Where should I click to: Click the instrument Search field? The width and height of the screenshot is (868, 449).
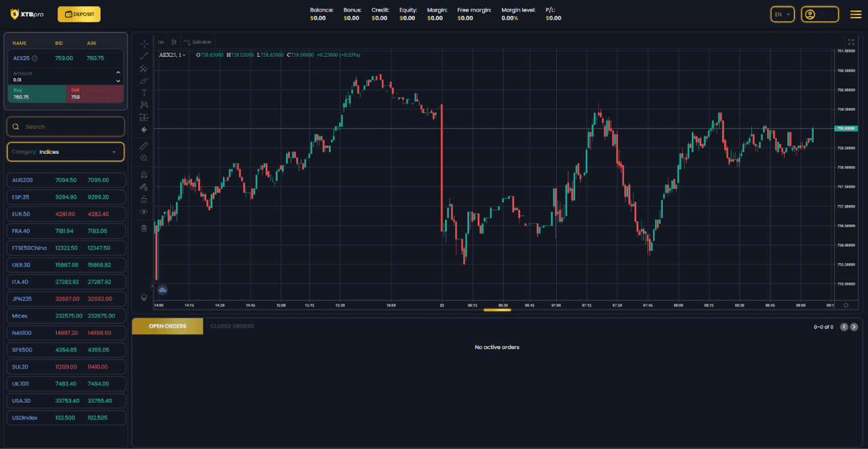(66, 127)
